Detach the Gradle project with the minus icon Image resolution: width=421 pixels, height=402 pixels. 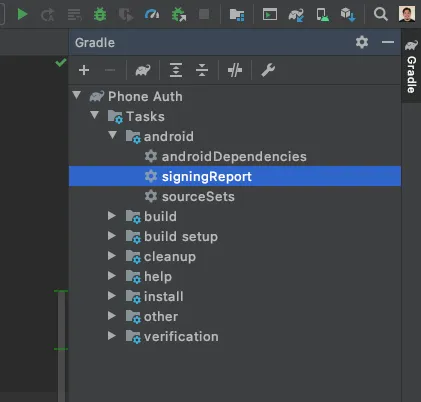pos(110,70)
